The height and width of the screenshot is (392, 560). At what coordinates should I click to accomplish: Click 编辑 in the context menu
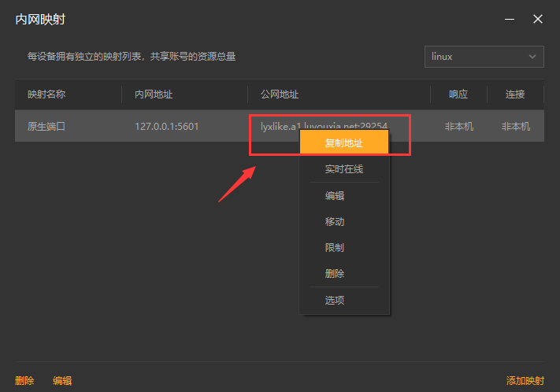(x=335, y=196)
